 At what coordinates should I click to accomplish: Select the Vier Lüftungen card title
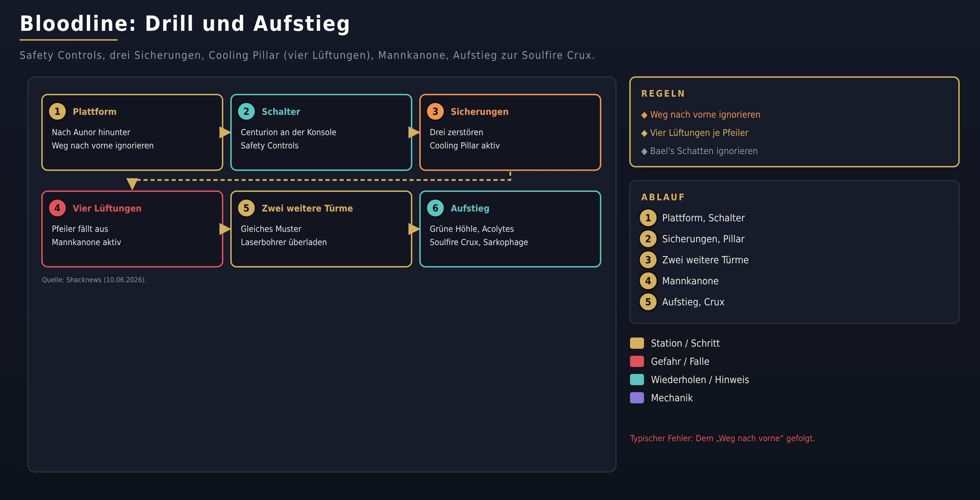[x=107, y=208]
